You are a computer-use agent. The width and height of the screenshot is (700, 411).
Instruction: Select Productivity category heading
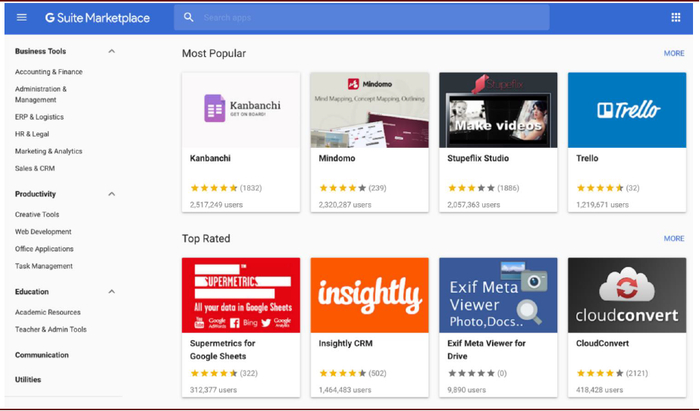(x=35, y=194)
